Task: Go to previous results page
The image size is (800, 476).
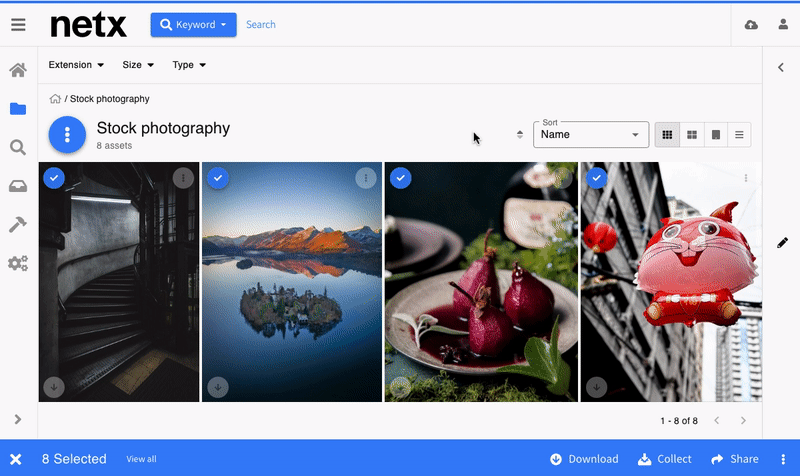Action: coord(717,420)
